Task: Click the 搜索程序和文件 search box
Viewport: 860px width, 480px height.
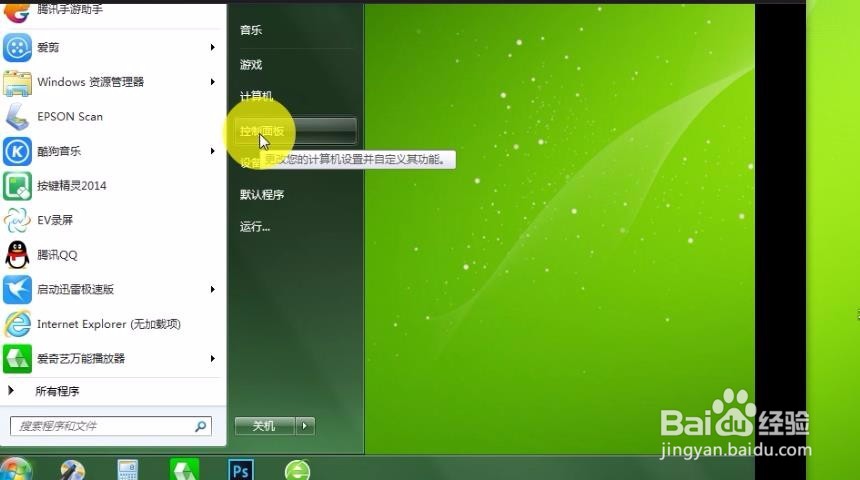Action: coord(111,426)
